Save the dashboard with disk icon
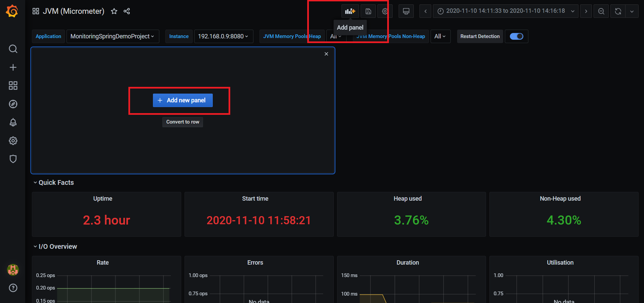Image resolution: width=644 pixels, height=303 pixels. tap(368, 11)
